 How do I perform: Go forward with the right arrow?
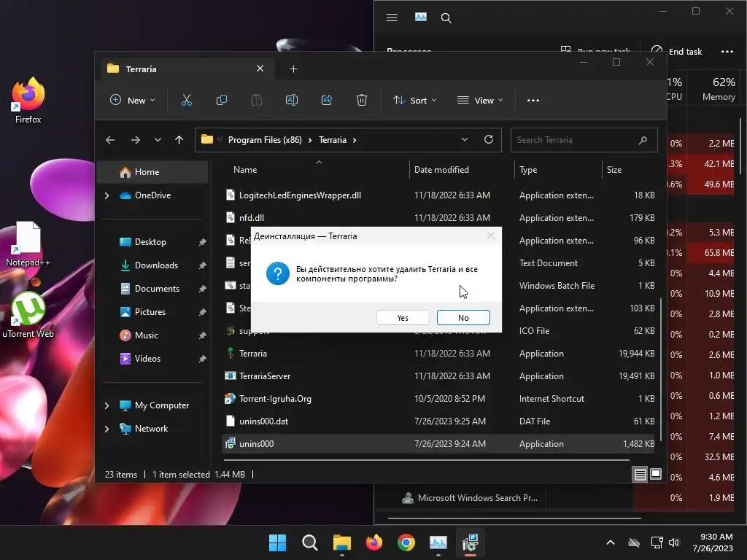[x=135, y=140]
